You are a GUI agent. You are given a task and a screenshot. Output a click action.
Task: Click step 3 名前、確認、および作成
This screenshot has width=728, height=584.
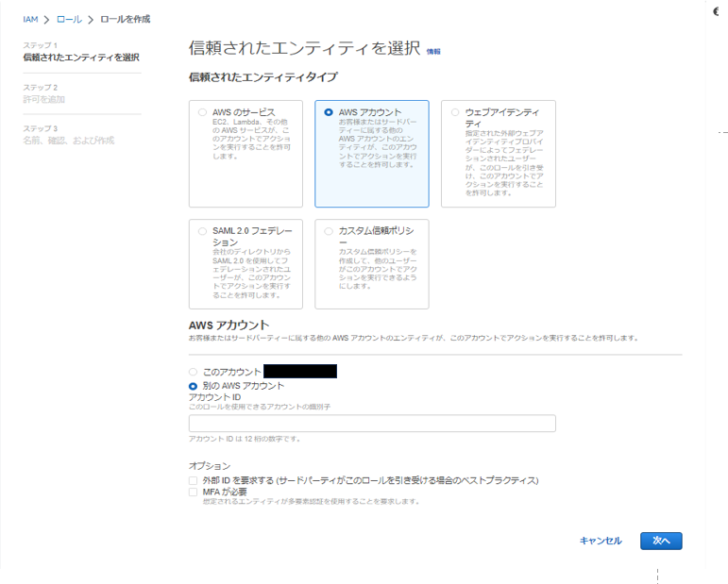click(x=69, y=140)
